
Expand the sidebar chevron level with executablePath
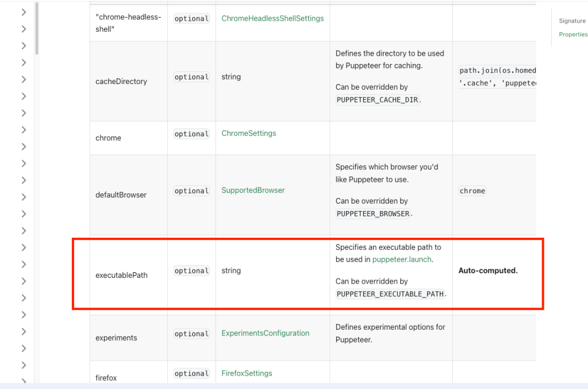24,281
